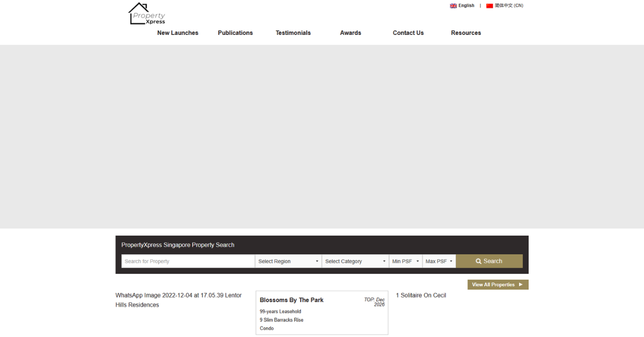Open the Blossoms By The Park card
Viewport: 644px width, 337px height.
coord(322,313)
